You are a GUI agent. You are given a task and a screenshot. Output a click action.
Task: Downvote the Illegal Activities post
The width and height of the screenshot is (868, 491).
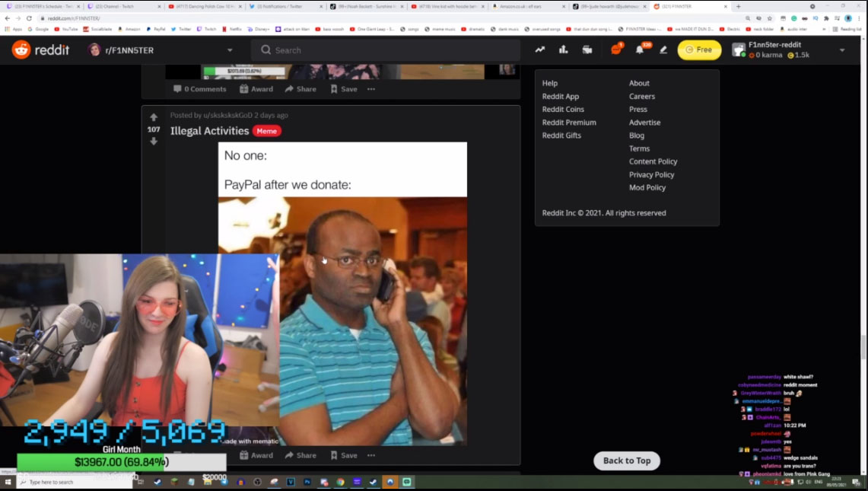point(154,142)
